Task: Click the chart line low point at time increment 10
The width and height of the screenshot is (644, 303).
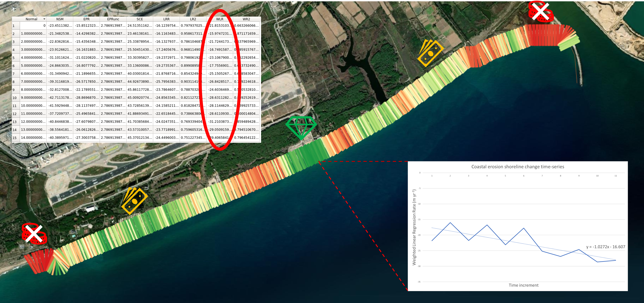Action: click(x=597, y=262)
